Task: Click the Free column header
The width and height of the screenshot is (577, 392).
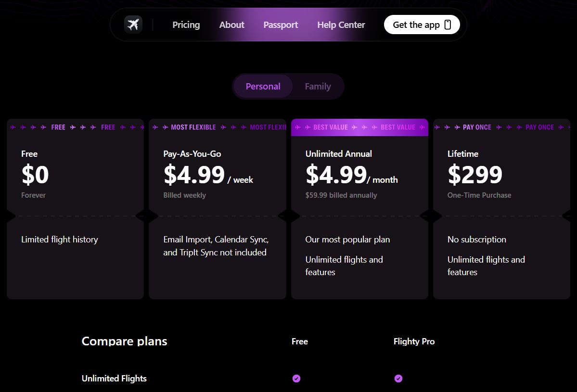Action: click(299, 341)
